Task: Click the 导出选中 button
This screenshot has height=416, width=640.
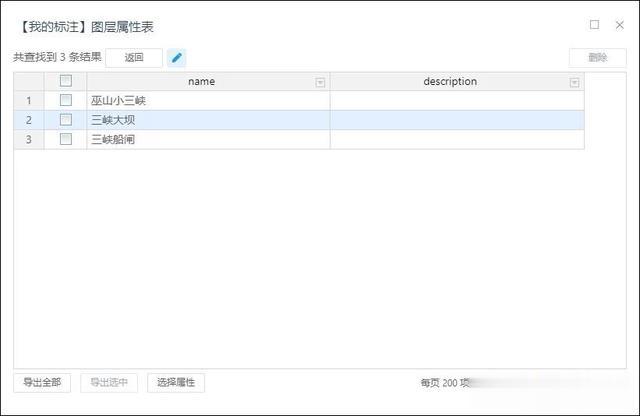Action: click(x=109, y=383)
